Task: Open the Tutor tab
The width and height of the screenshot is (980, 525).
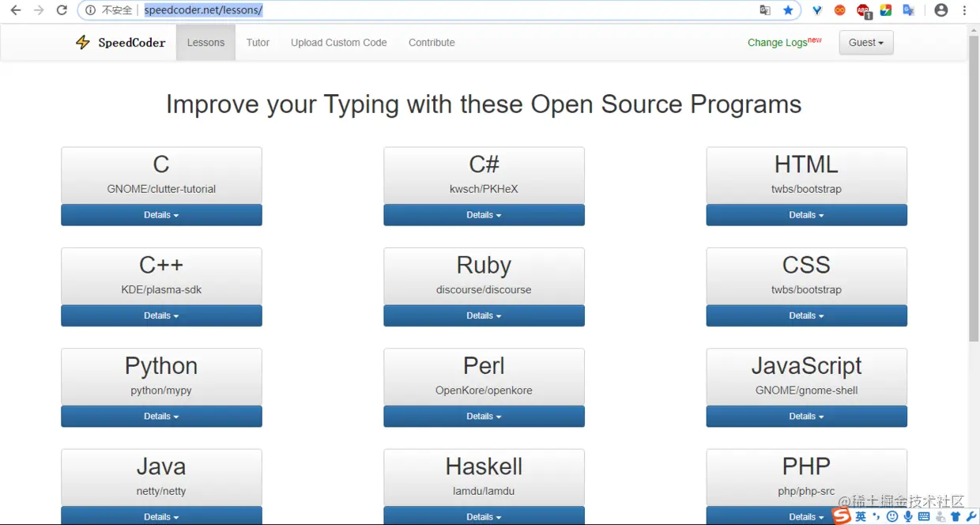Action: (x=258, y=43)
